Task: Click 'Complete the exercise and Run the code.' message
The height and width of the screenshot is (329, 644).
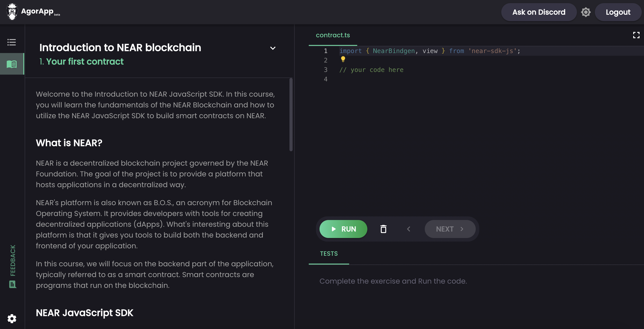Action: 393,281
